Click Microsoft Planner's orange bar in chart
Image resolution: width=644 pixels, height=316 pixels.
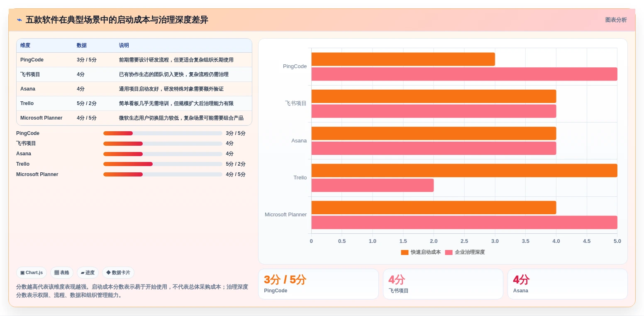[434, 208]
